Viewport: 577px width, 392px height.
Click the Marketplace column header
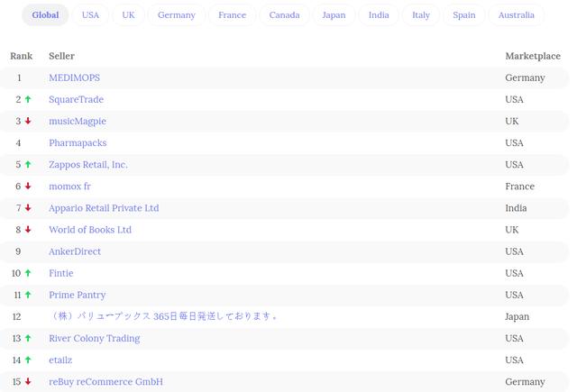[x=533, y=56]
